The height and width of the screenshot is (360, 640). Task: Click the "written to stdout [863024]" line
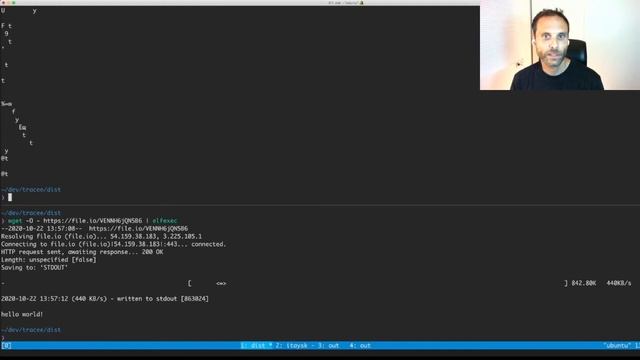click(x=104, y=299)
